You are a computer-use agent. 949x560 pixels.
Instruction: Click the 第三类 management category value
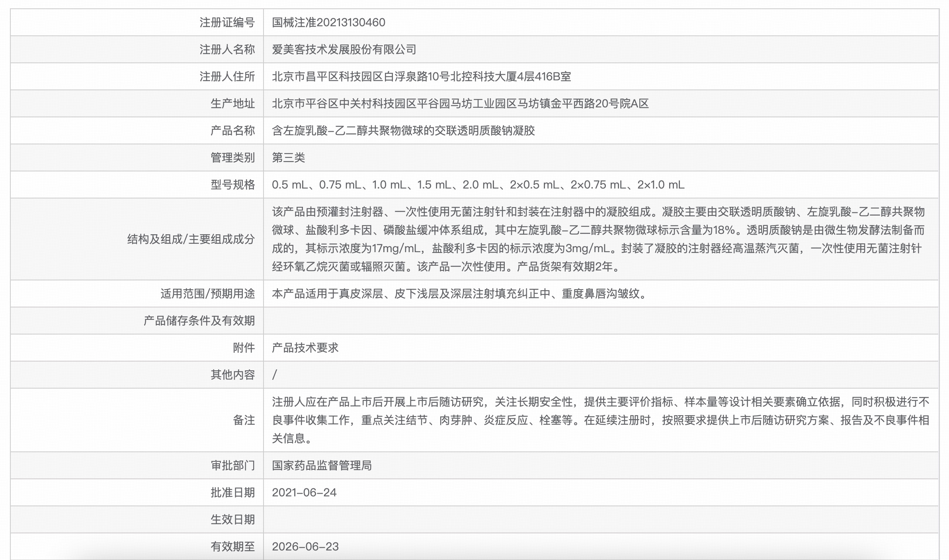[x=288, y=157]
